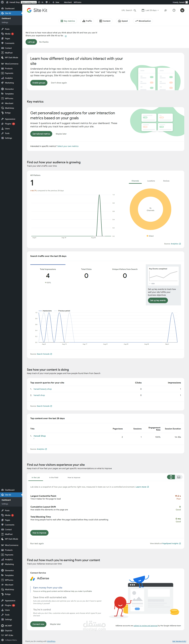189x644 pixels.
Task: Click the WordPress logo in admin bar
Action: (2, 2)
